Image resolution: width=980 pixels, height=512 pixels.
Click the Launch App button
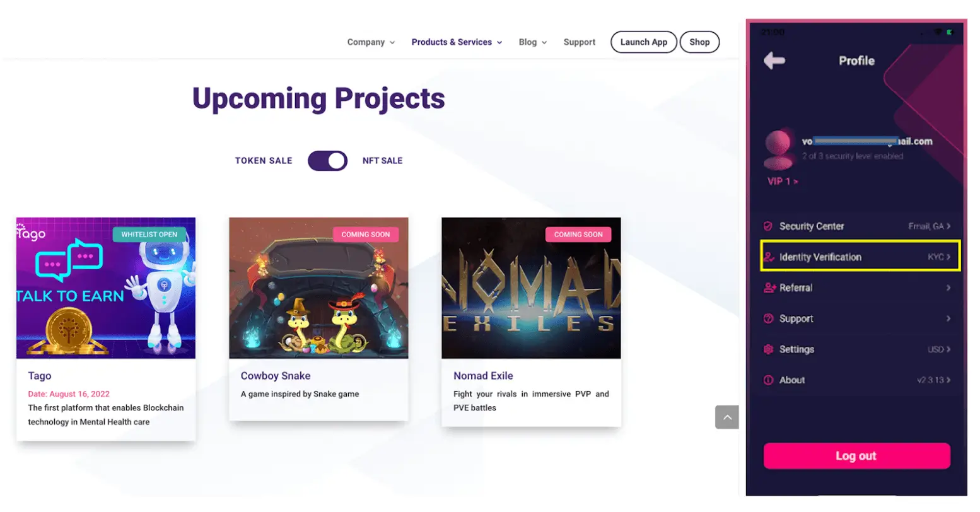pos(643,42)
